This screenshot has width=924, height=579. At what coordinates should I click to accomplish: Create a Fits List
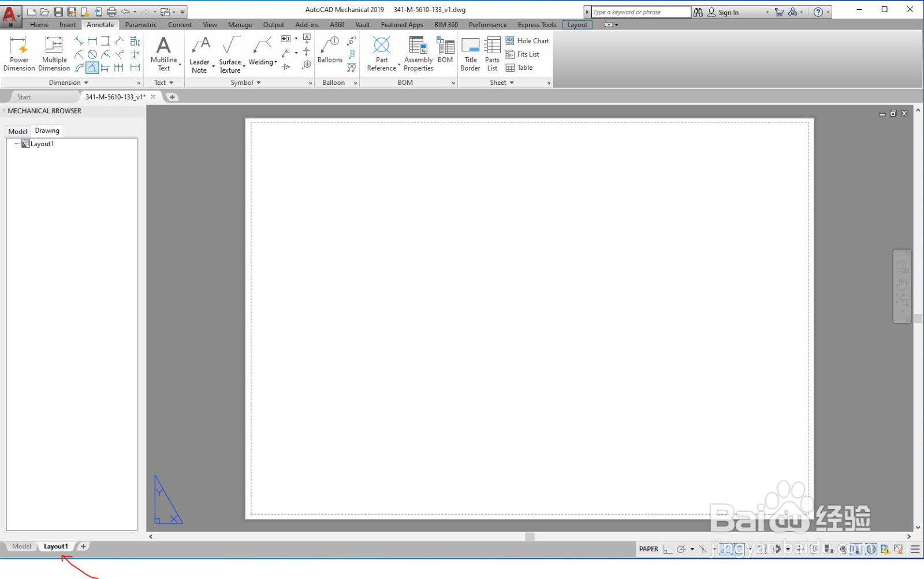(x=523, y=54)
